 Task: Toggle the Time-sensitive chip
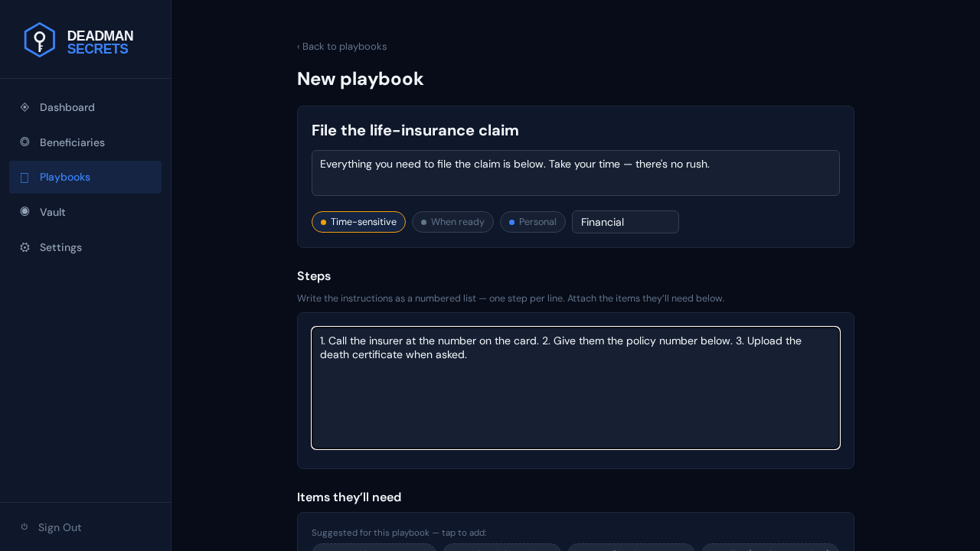click(358, 222)
